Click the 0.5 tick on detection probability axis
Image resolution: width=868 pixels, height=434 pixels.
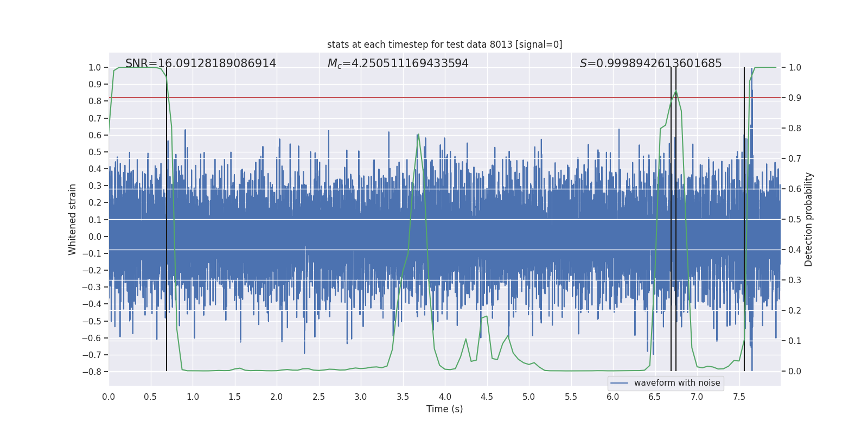pos(795,219)
